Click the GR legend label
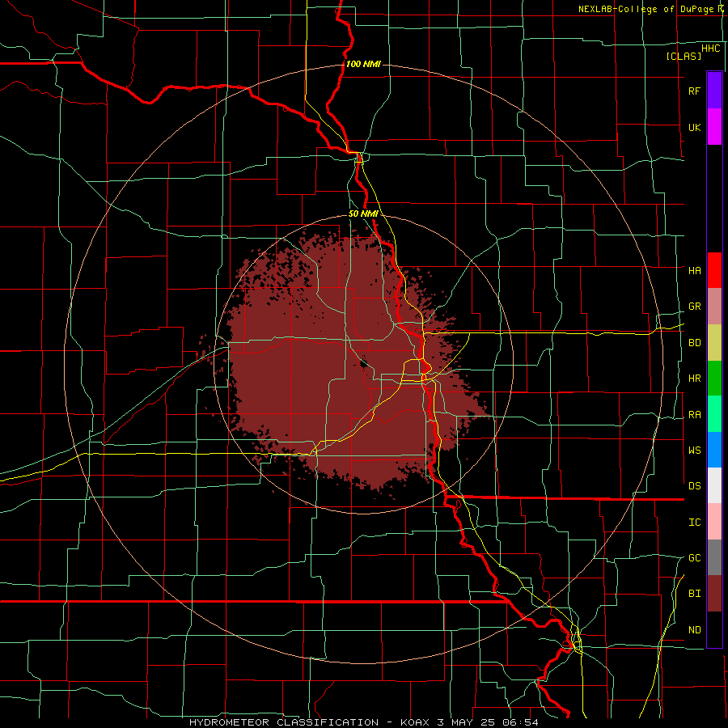 pos(695,307)
